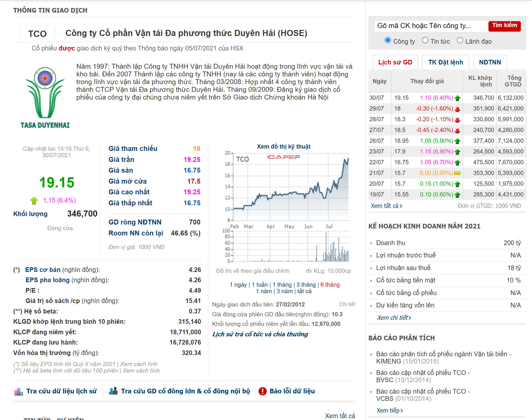Click the Chi tiết link near first trading date
The image size is (532, 420).
pos(347,304)
